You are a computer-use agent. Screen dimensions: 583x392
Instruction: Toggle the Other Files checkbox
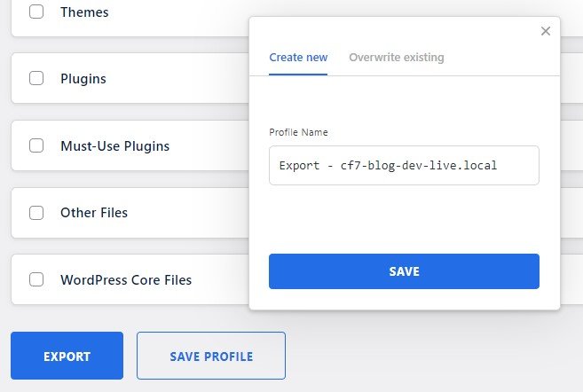point(36,213)
